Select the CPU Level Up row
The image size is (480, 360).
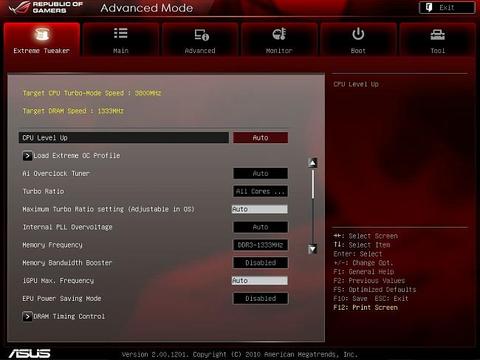pos(124,138)
